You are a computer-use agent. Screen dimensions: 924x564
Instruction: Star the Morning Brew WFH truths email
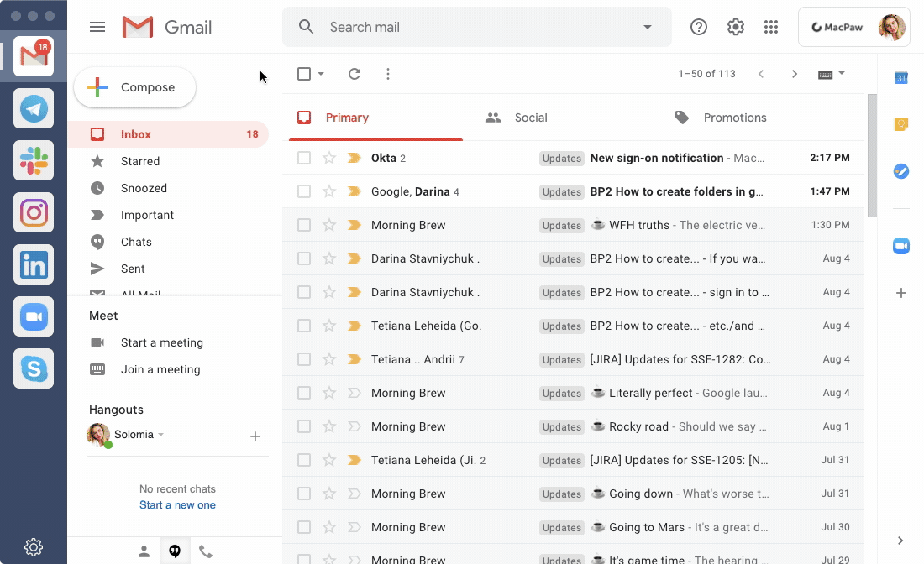[327, 225]
